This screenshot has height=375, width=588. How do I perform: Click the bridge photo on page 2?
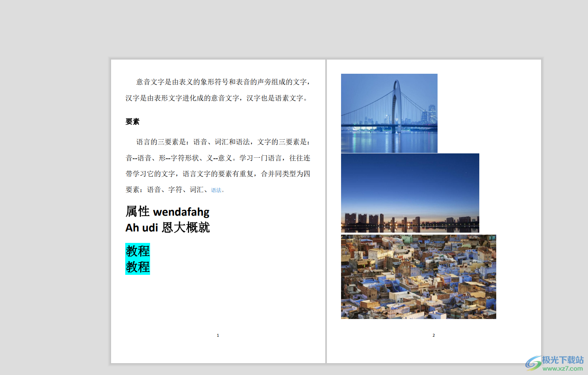(389, 113)
